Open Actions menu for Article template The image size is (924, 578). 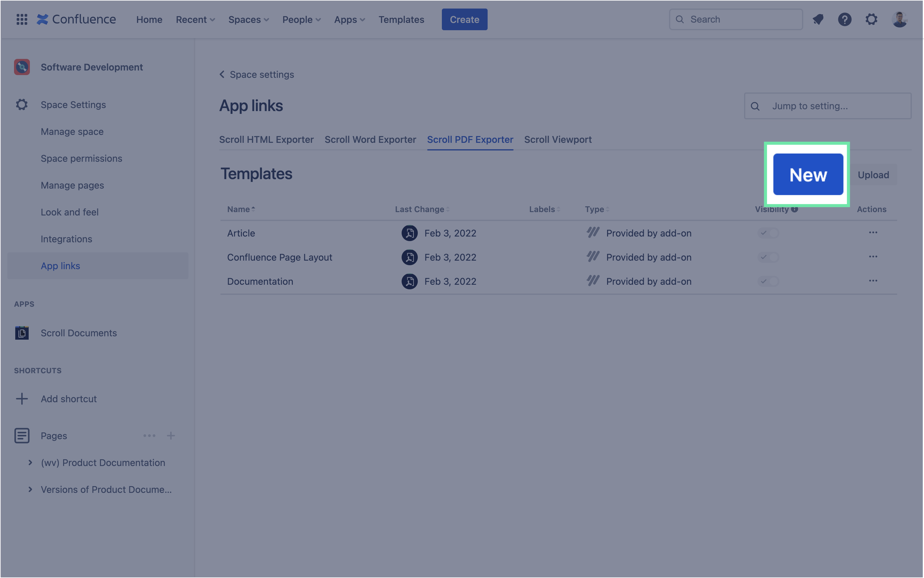(873, 233)
